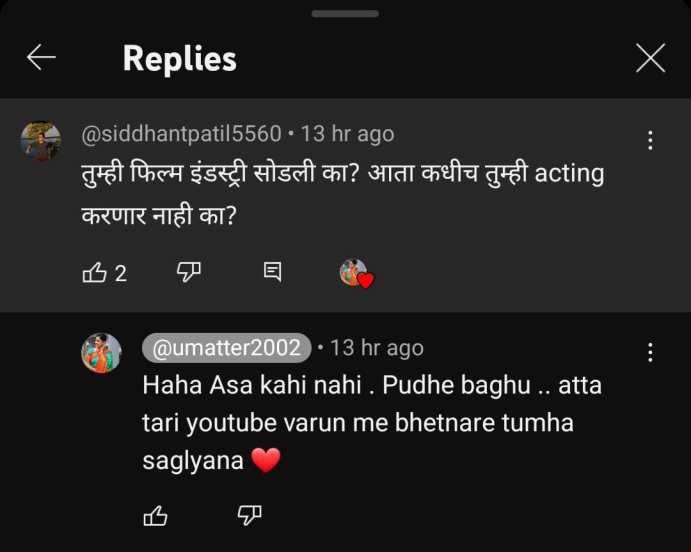Open options menu for umatter2002's reply
691x552 pixels.
(650, 352)
